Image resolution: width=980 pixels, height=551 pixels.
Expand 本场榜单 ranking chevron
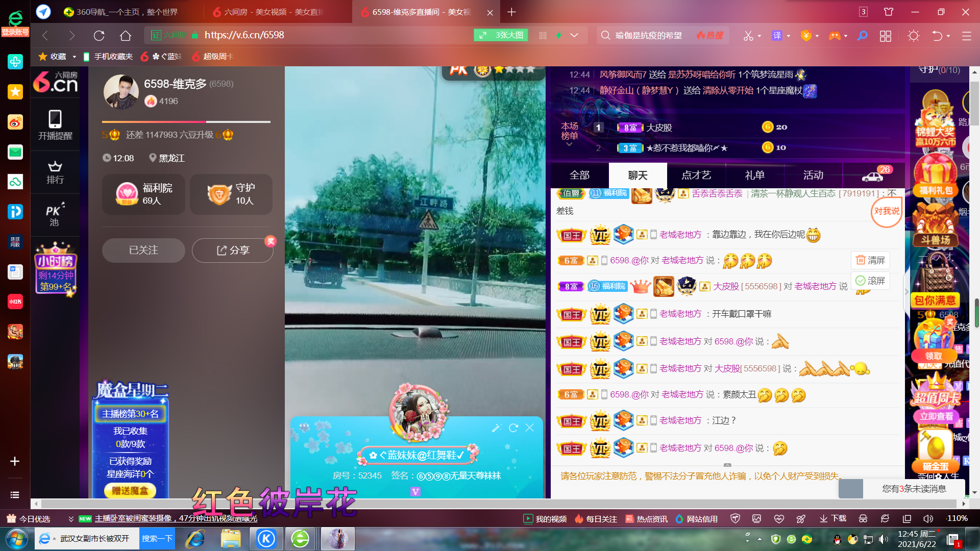569,145
